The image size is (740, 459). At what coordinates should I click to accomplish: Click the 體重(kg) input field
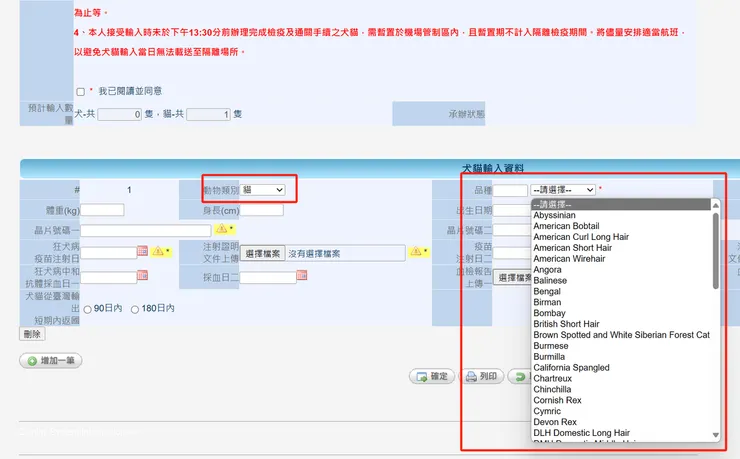[x=102, y=210]
